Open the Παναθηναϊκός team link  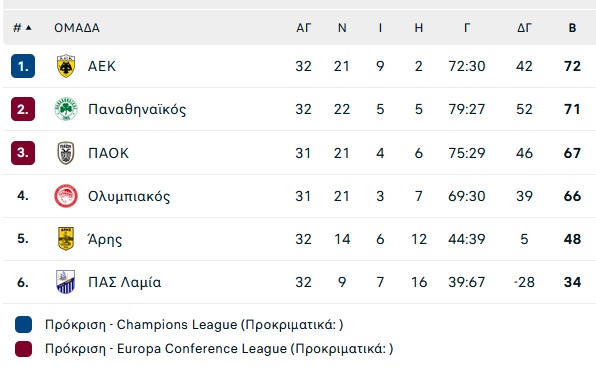click(x=137, y=109)
